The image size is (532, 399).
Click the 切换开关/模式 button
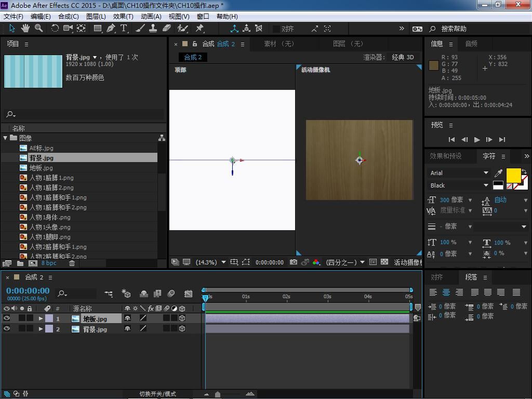158,394
